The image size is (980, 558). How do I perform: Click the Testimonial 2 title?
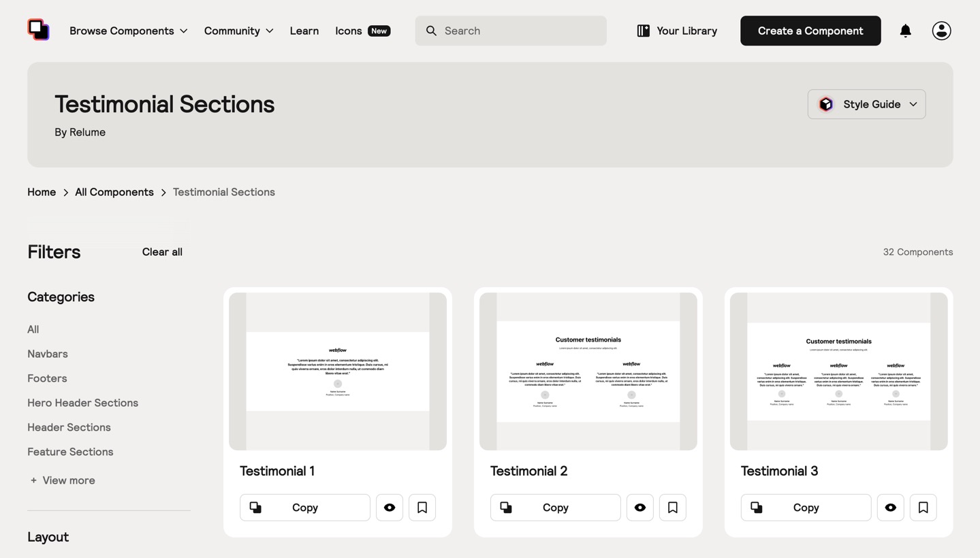(529, 471)
